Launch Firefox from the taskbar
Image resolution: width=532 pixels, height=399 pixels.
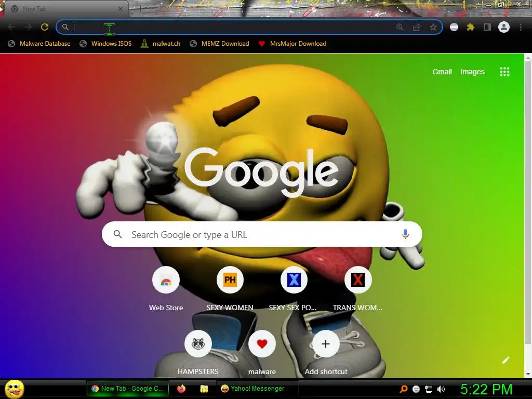181,389
